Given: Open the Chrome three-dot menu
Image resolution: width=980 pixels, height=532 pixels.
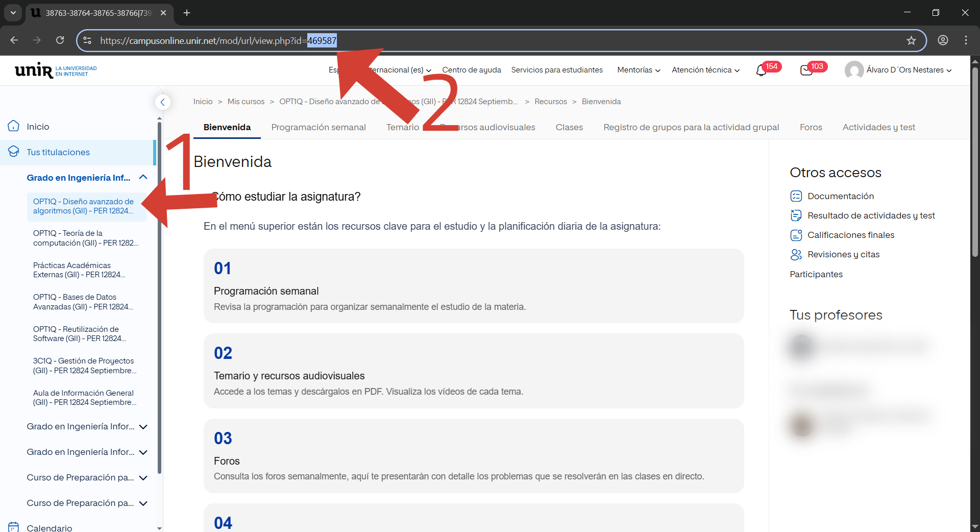Looking at the screenshot, I should [966, 40].
